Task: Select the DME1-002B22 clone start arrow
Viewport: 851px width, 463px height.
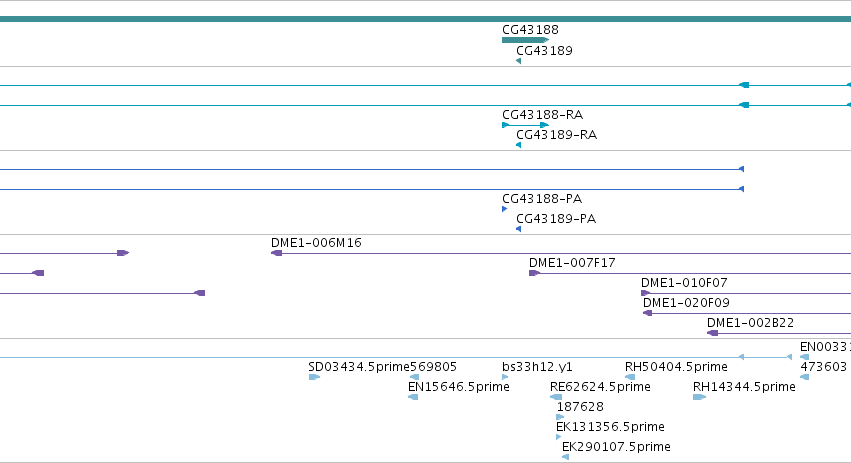Action: (x=712, y=333)
